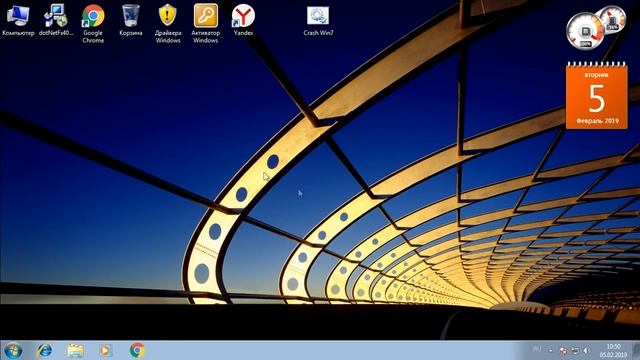Launch Chrome from the taskbar

pos(137,351)
